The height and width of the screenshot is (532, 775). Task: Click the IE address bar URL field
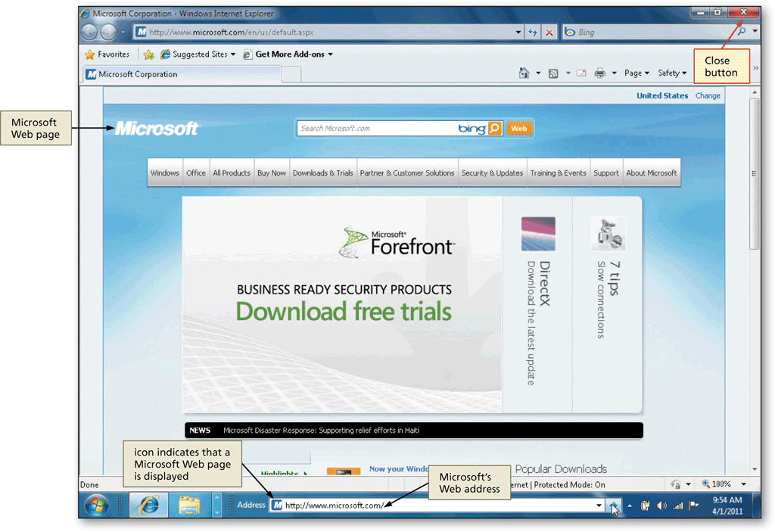tap(324, 32)
